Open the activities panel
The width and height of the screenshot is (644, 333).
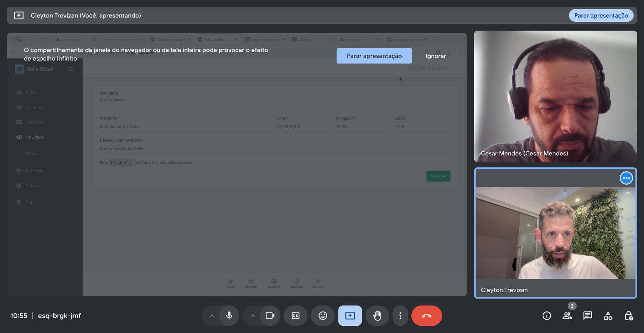(x=608, y=316)
